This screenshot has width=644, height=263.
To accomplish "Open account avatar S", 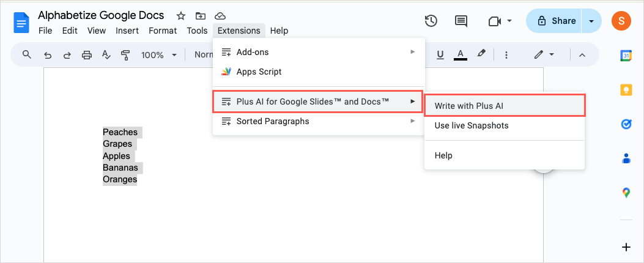I will point(621,21).
